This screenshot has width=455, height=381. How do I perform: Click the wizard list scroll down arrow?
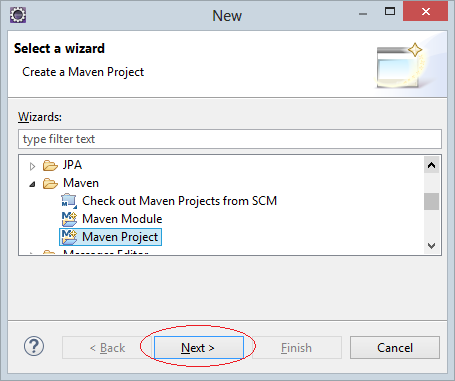click(x=431, y=246)
